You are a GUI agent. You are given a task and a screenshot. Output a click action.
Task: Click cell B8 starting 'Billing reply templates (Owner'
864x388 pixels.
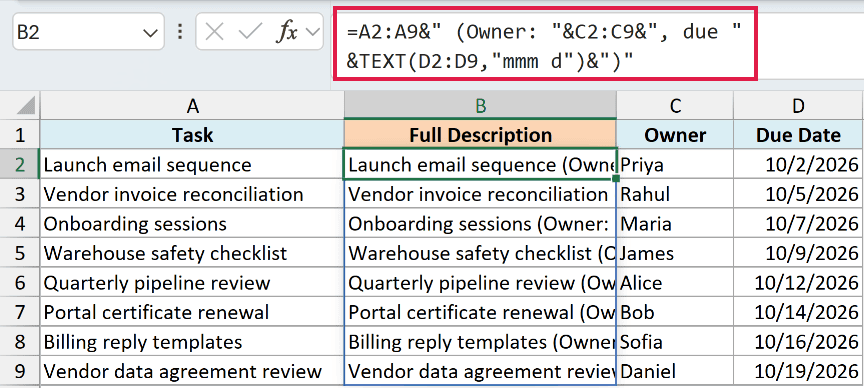480,342
